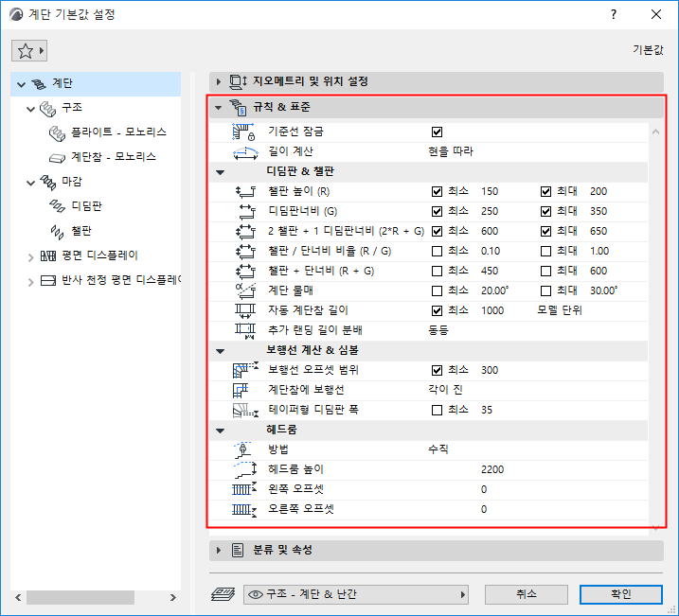This screenshot has width=679, height=616.
Task: Collapse the 헤드룸 section
Action: 221,431
